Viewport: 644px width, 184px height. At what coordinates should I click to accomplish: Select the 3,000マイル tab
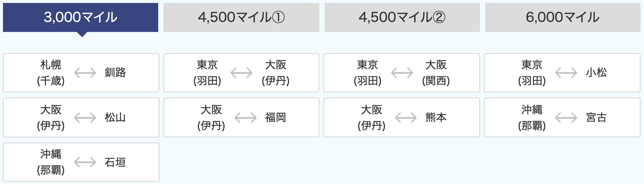(x=81, y=17)
